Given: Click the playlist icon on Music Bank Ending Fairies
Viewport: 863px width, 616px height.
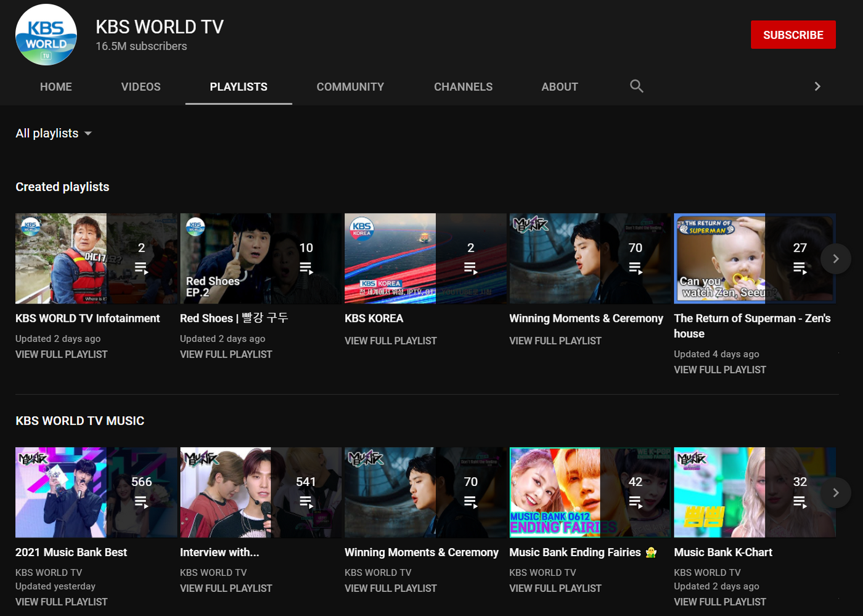Looking at the screenshot, I should [x=636, y=501].
